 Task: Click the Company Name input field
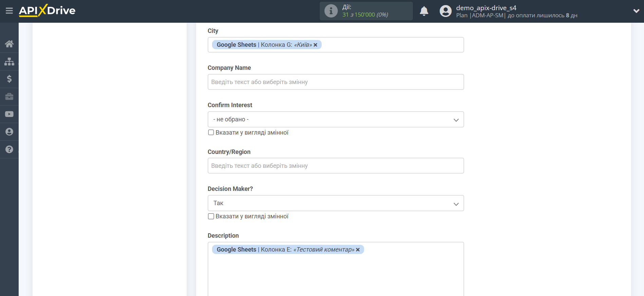pos(336,82)
